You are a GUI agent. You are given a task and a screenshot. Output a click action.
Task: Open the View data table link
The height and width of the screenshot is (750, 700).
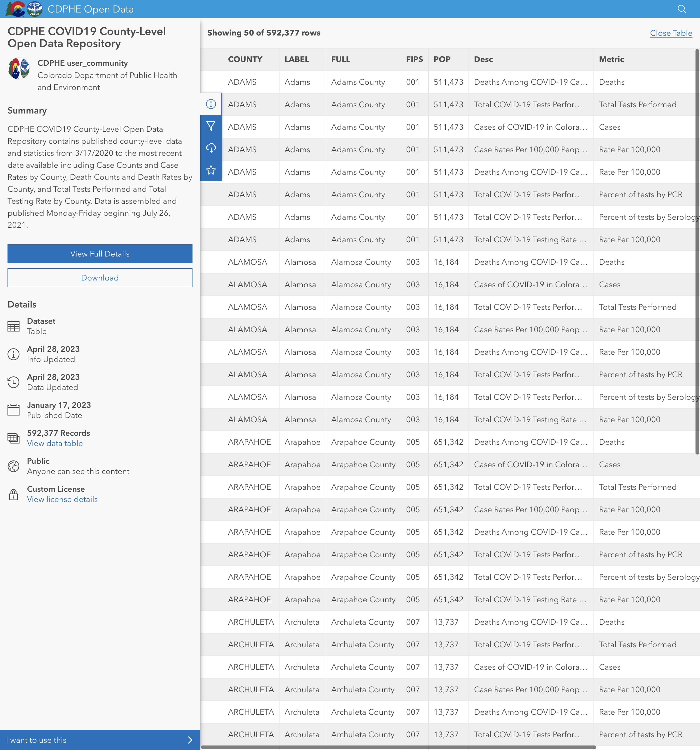pyautogui.click(x=55, y=443)
